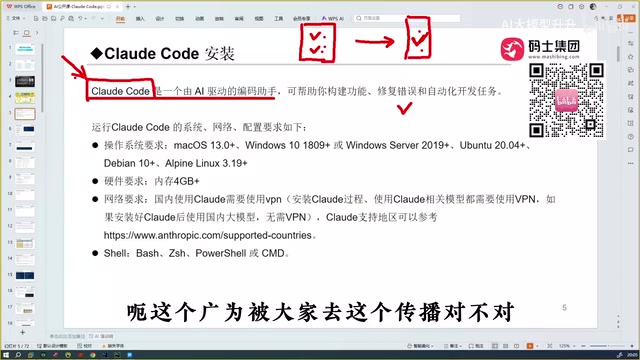Toggle the 备注 notes pane button
The width and height of the screenshot is (640, 360).
pyautogui.click(x=453, y=346)
